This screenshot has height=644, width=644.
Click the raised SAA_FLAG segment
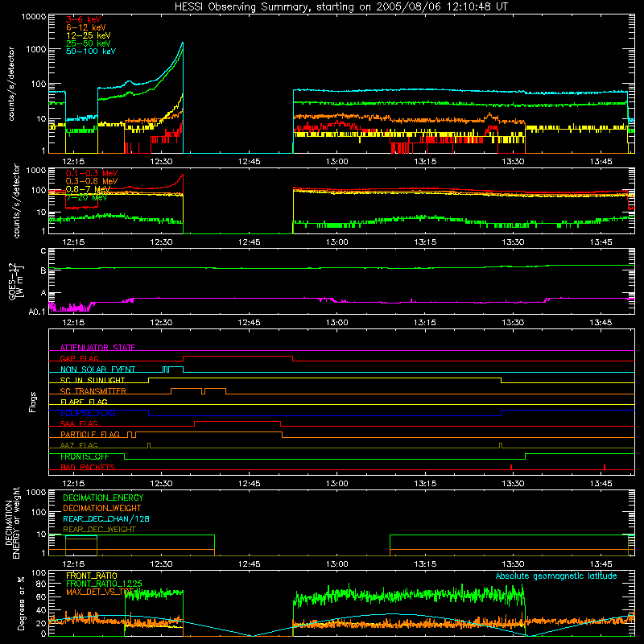click(x=237, y=422)
